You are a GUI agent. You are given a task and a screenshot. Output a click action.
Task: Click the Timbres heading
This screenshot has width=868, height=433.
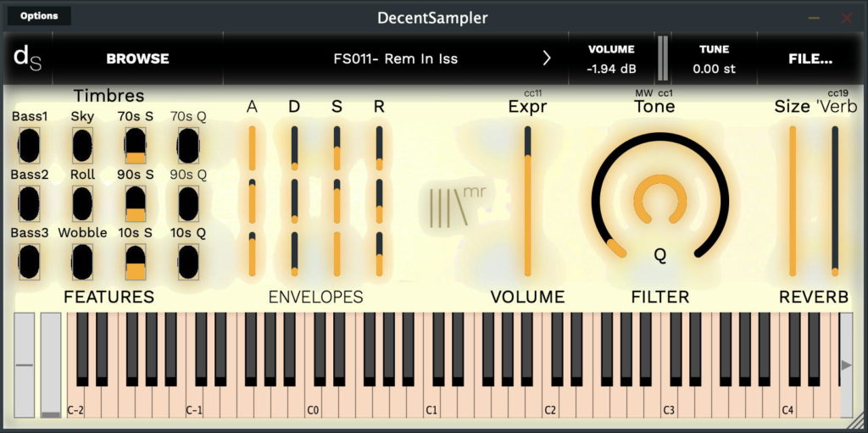(x=109, y=96)
